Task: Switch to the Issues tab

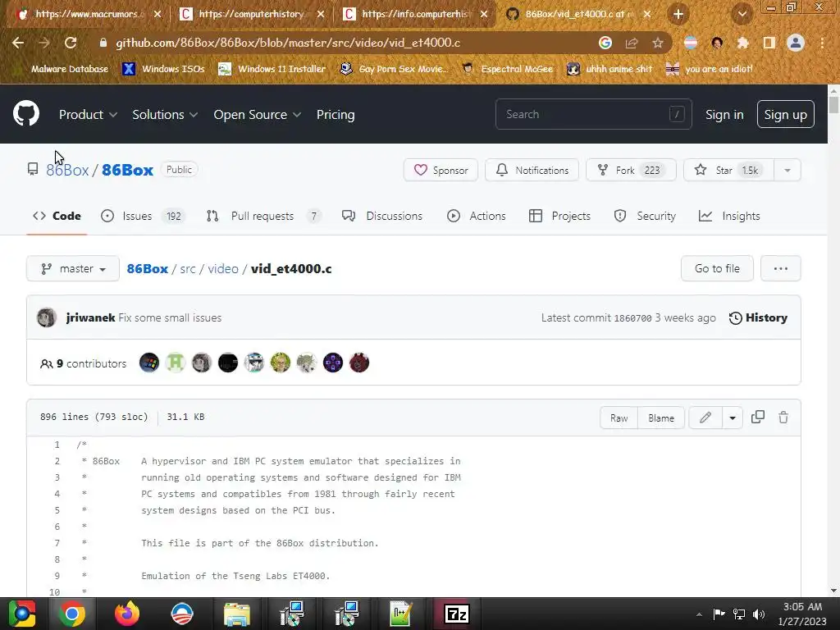Action: [143, 216]
